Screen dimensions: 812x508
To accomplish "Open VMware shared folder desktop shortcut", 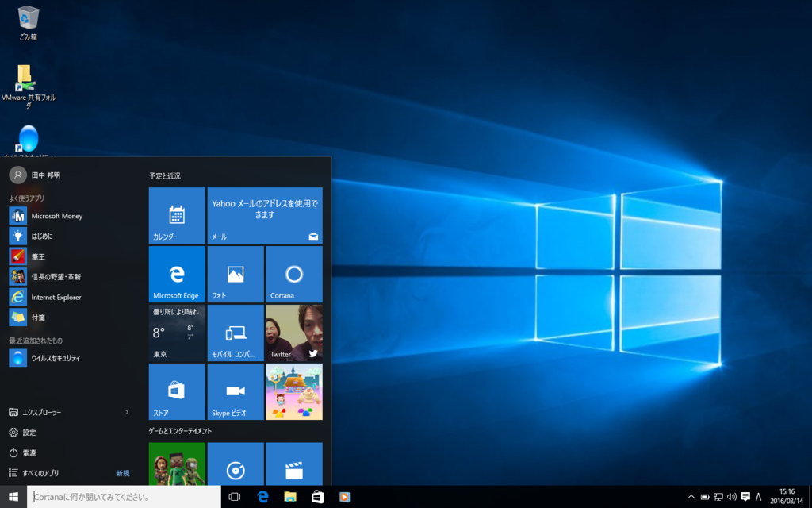I will click(28, 86).
